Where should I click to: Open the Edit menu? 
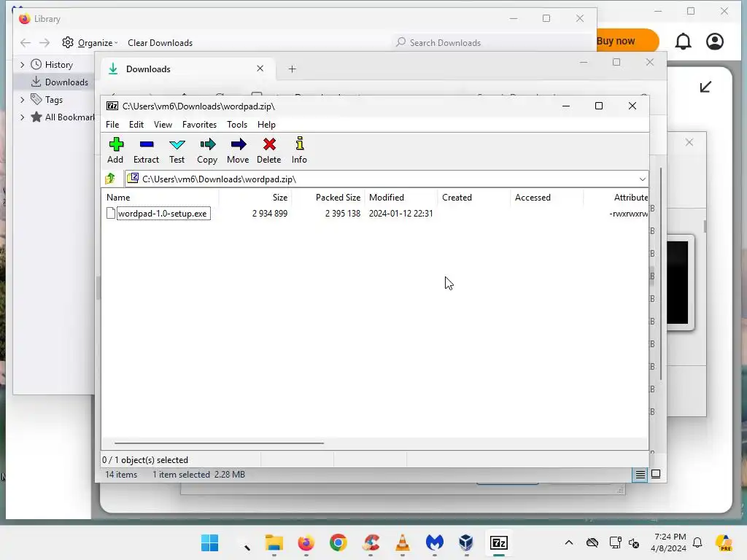(136, 124)
